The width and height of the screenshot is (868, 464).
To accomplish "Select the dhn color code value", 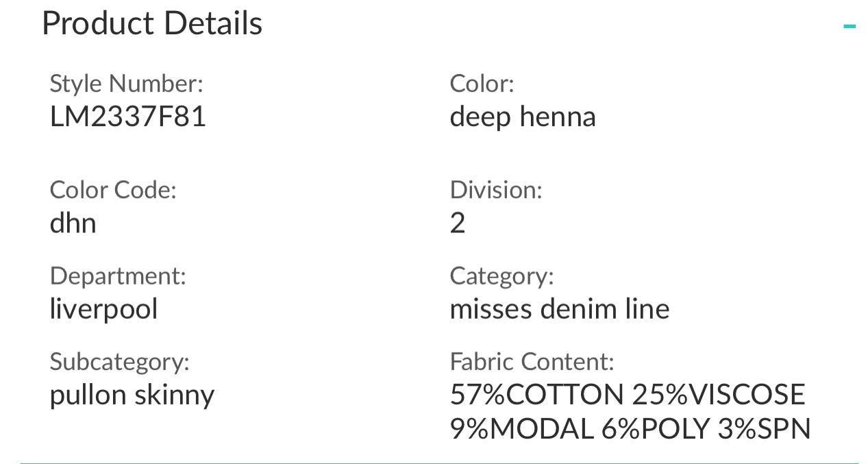I will [x=73, y=223].
